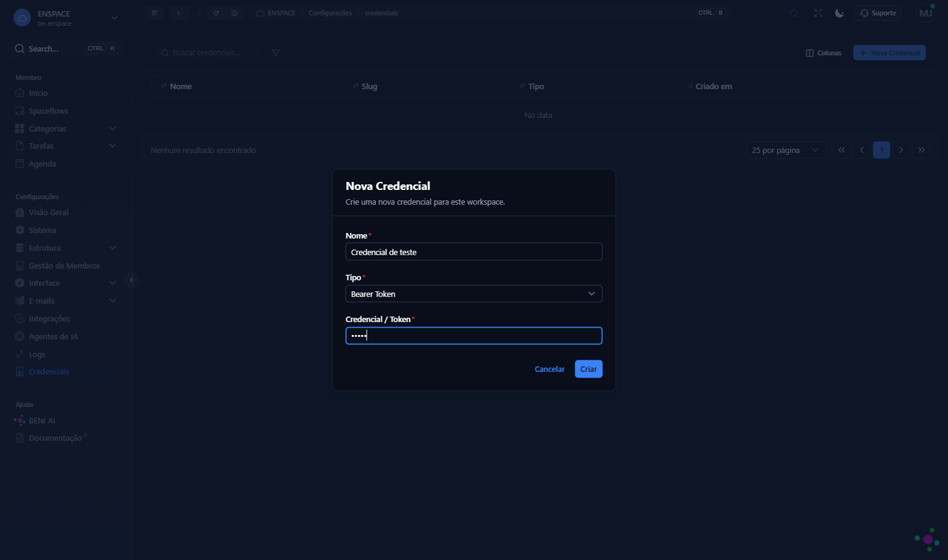Click the reload icon in top toolbar
Viewport: 948px width, 560px height.
point(216,13)
